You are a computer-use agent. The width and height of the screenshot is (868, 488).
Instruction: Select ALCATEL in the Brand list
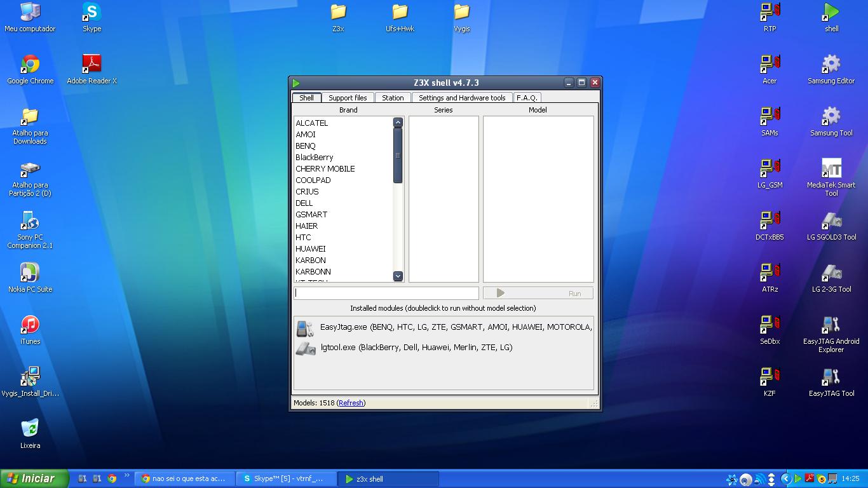point(312,123)
